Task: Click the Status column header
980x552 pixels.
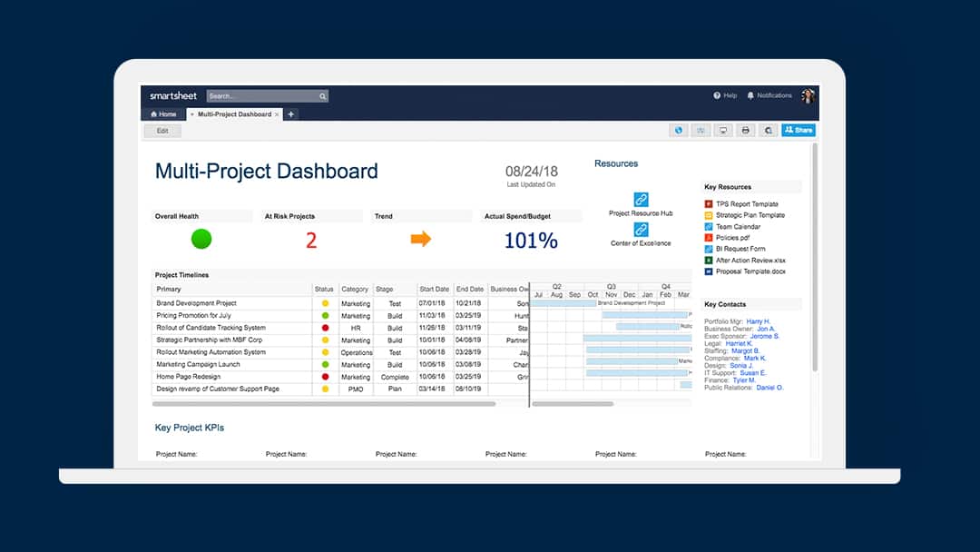Action: click(324, 290)
